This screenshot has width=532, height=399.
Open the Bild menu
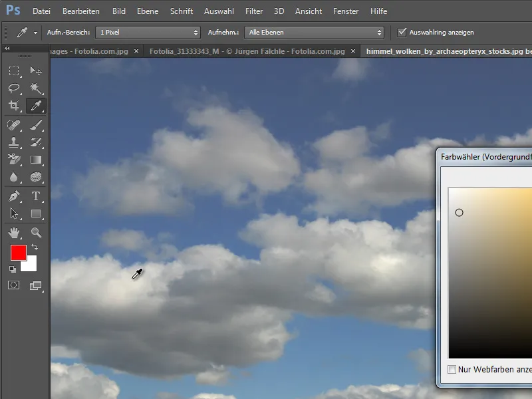[119, 11]
